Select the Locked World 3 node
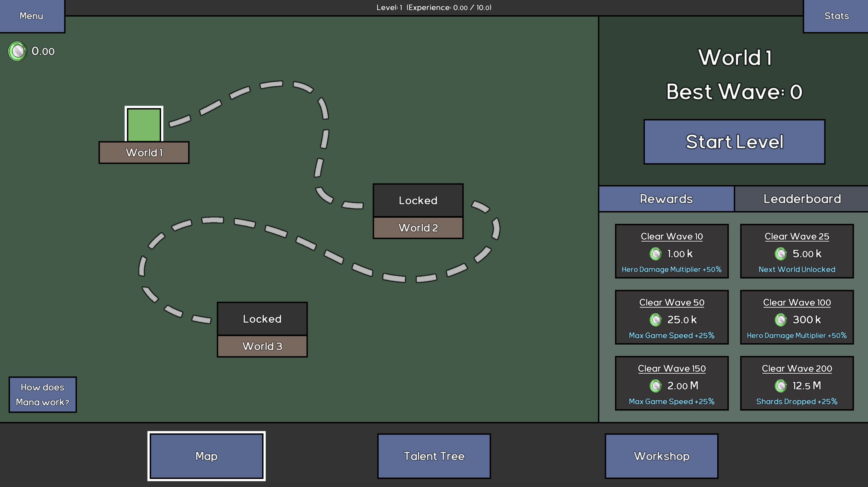868x487 pixels. tap(262, 319)
